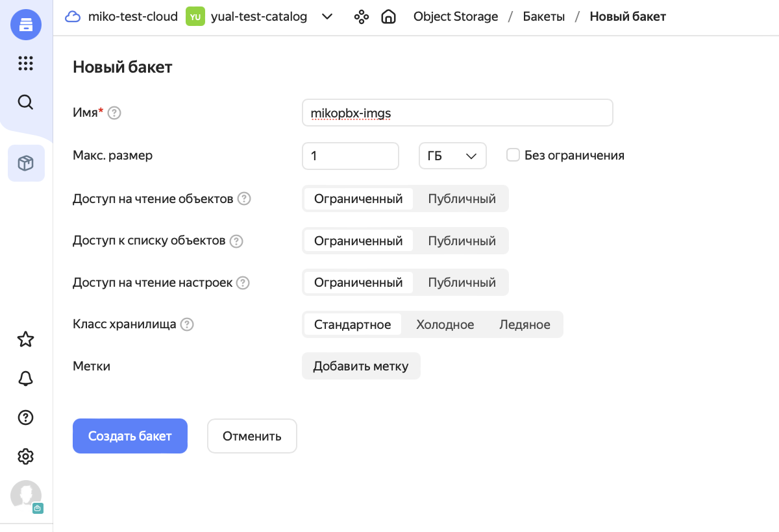The image size is (779, 532).
Task: Click the home icon in breadcrumb bar
Action: pyautogui.click(x=388, y=17)
